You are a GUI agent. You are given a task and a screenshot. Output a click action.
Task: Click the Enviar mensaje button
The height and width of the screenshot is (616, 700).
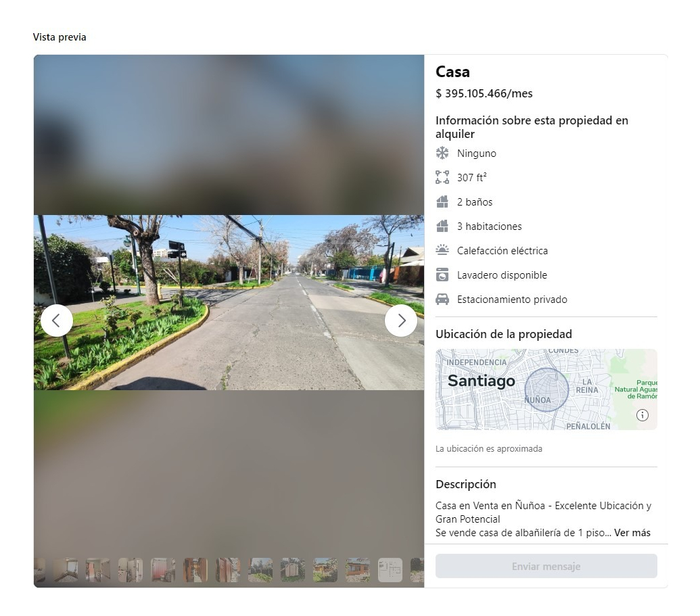pos(546,566)
